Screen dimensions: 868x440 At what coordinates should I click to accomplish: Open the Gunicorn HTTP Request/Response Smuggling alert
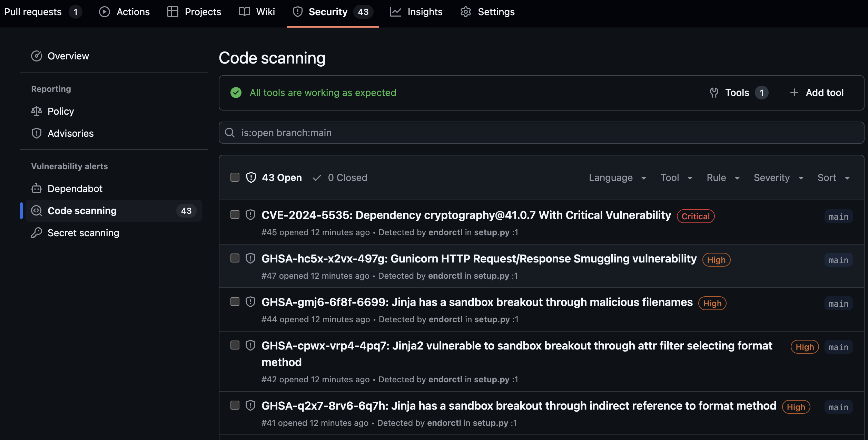[x=479, y=259]
